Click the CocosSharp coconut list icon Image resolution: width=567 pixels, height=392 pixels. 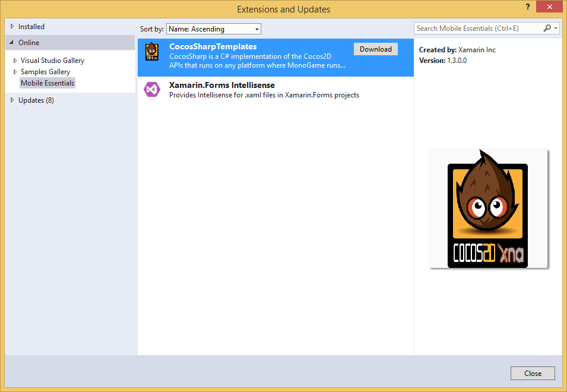(x=152, y=51)
